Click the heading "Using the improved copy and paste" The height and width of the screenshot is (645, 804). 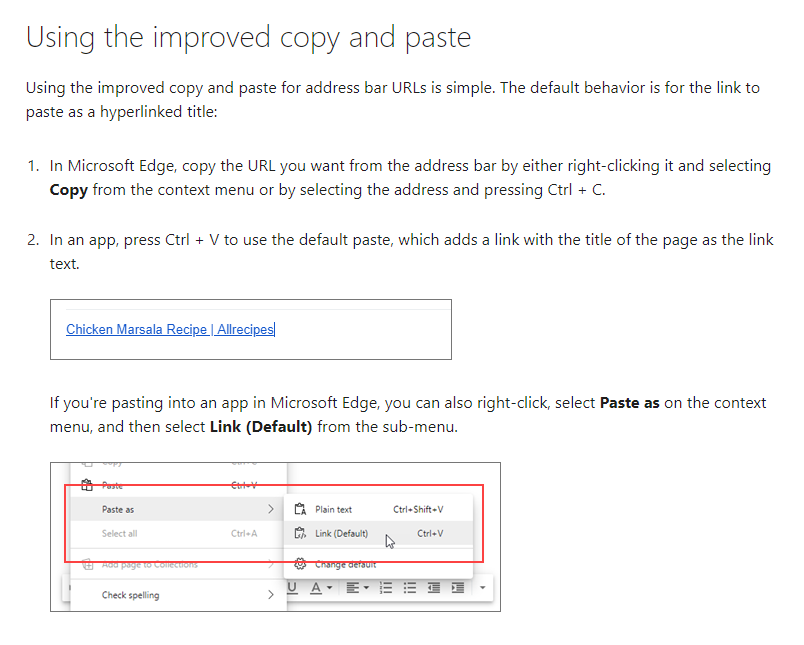(248, 38)
